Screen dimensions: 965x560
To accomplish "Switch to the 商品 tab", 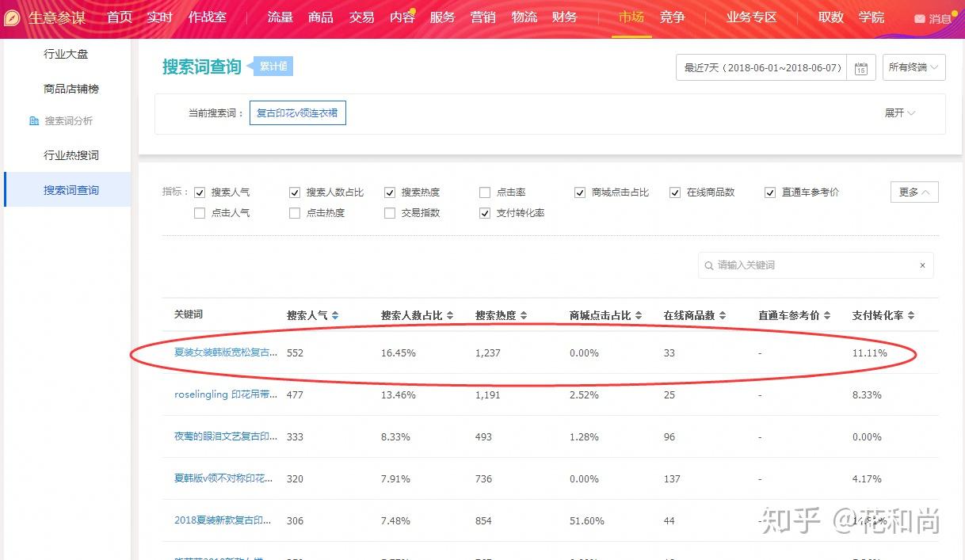I will [321, 17].
